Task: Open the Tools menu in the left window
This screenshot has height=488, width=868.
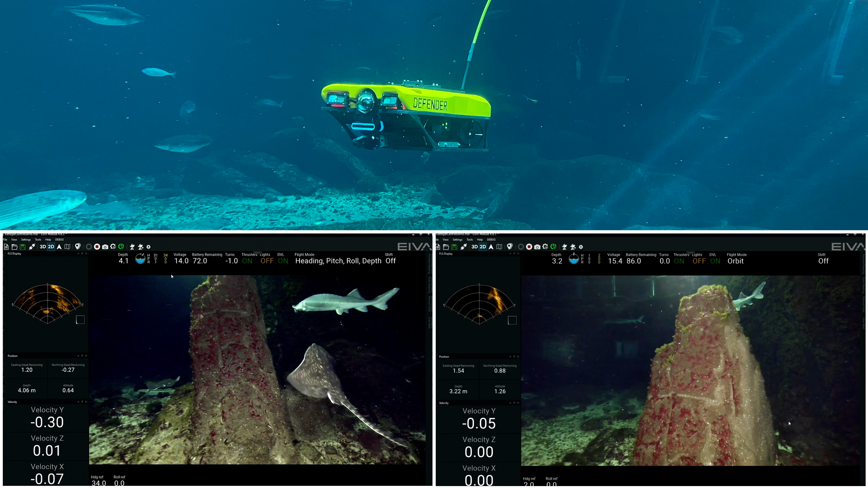Action: click(38, 239)
